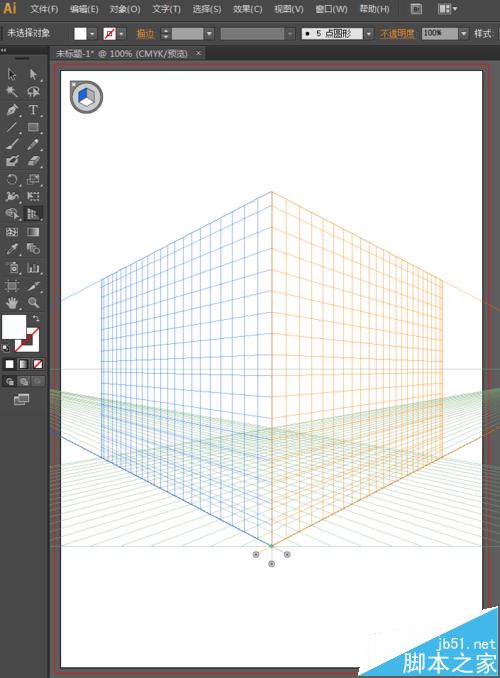Image resolution: width=500 pixels, height=678 pixels.
Task: Expand the opacity percentage dropdown
Action: click(x=464, y=33)
